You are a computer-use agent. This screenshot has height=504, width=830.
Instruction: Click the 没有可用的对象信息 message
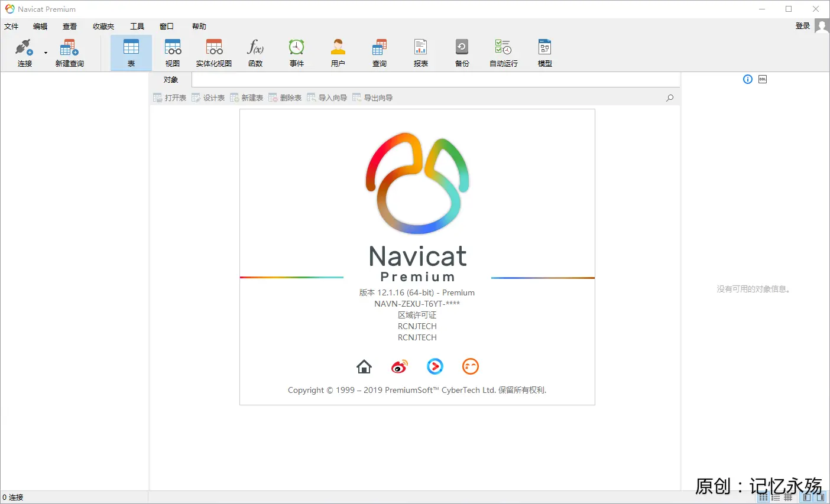point(754,289)
